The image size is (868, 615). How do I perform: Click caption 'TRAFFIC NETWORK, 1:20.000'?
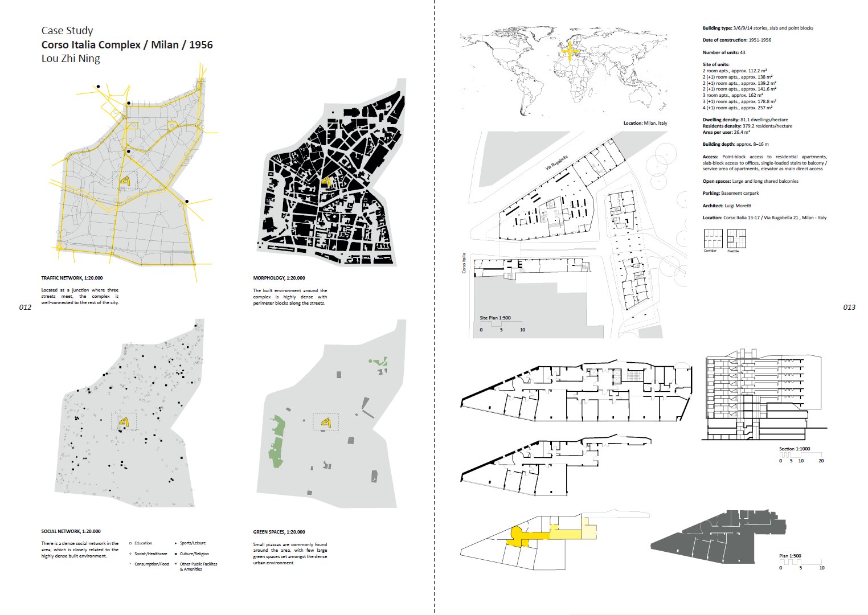pos(72,278)
